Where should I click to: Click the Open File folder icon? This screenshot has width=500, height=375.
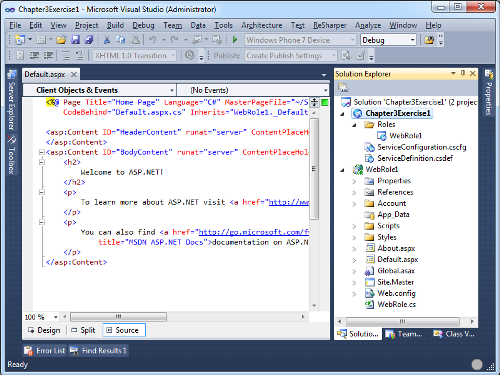(61, 40)
